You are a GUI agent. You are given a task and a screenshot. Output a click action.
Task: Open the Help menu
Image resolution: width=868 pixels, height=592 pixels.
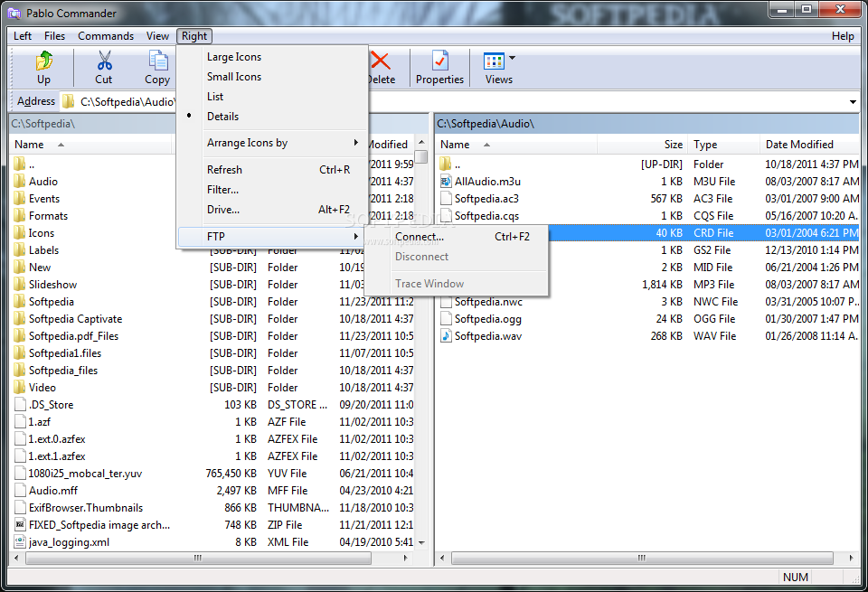[x=843, y=36]
